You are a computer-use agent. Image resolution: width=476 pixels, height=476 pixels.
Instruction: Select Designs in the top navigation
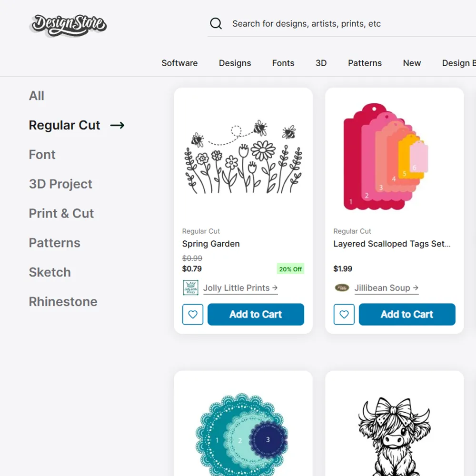pos(235,63)
